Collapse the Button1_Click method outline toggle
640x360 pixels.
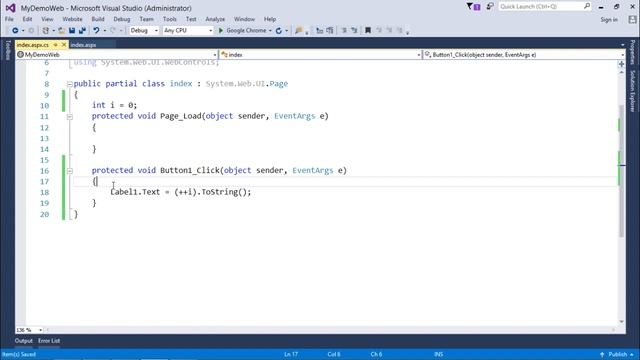pyautogui.click(x=69, y=171)
